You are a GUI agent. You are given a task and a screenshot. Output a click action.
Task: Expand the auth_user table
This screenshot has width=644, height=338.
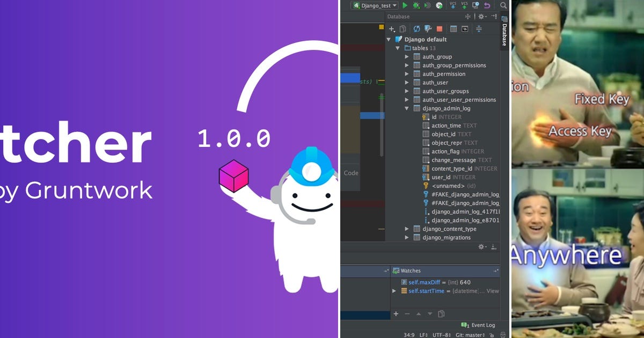(x=407, y=82)
